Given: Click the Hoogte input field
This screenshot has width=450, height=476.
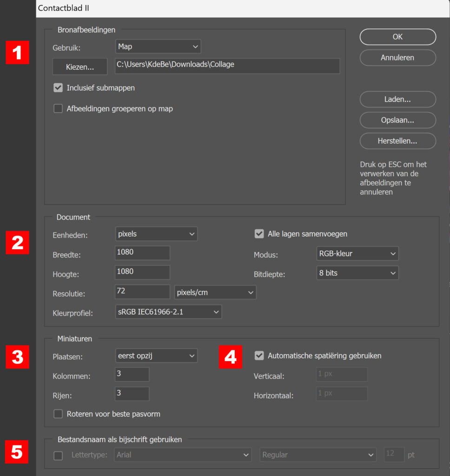Looking at the screenshot, I should click(x=142, y=272).
